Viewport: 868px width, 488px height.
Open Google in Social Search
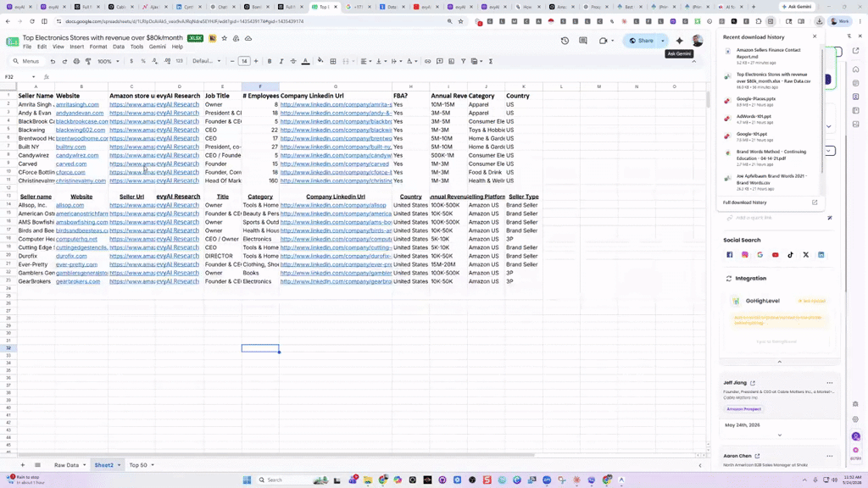coord(760,255)
